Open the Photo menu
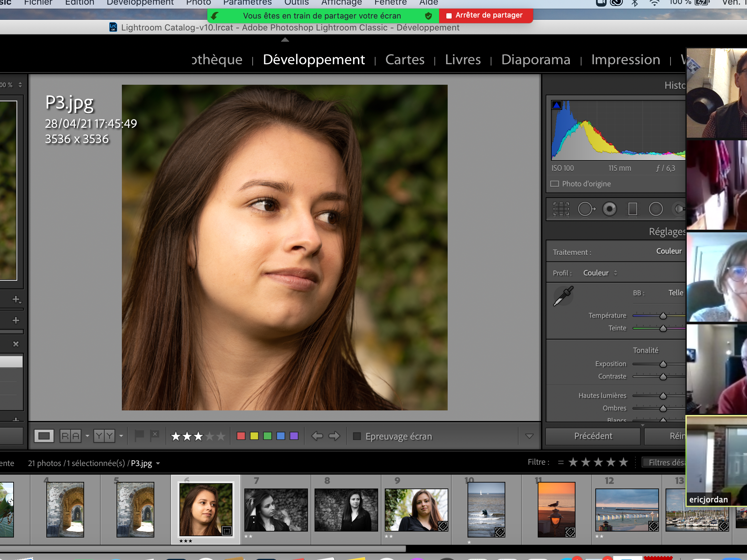 click(x=199, y=3)
